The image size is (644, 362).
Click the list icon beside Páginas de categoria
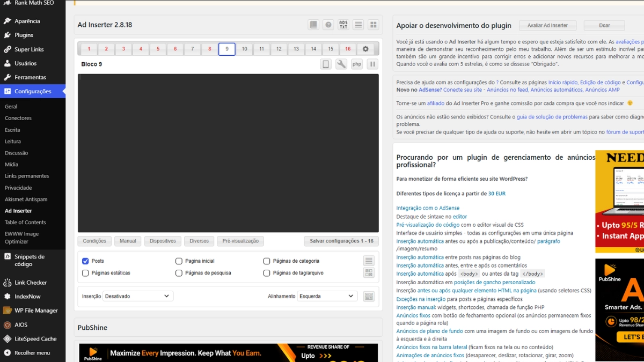[369, 261]
